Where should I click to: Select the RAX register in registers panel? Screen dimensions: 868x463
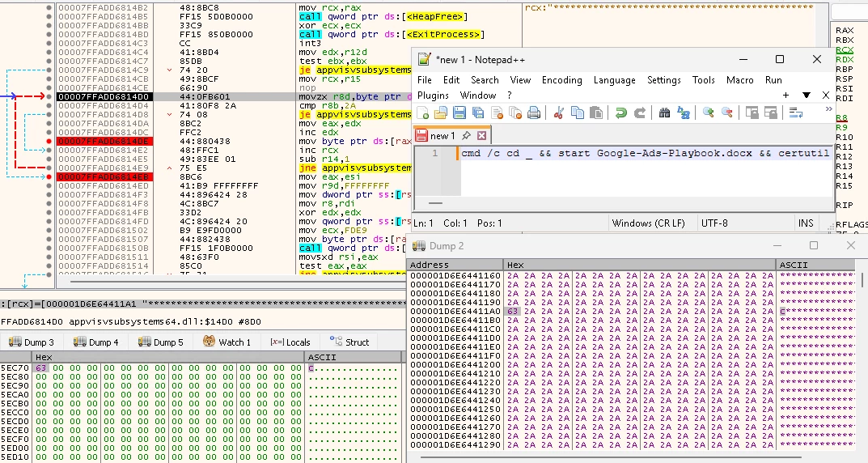click(x=845, y=30)
